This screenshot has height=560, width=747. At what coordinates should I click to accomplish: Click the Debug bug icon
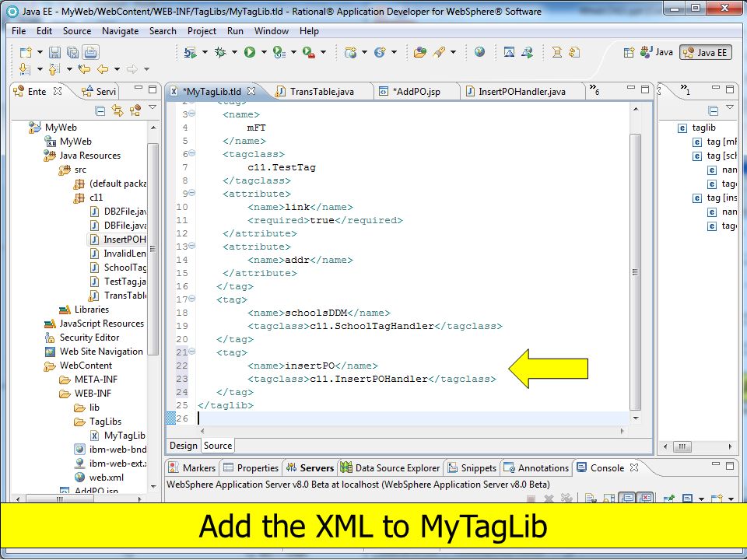click(x=220, y=52)
